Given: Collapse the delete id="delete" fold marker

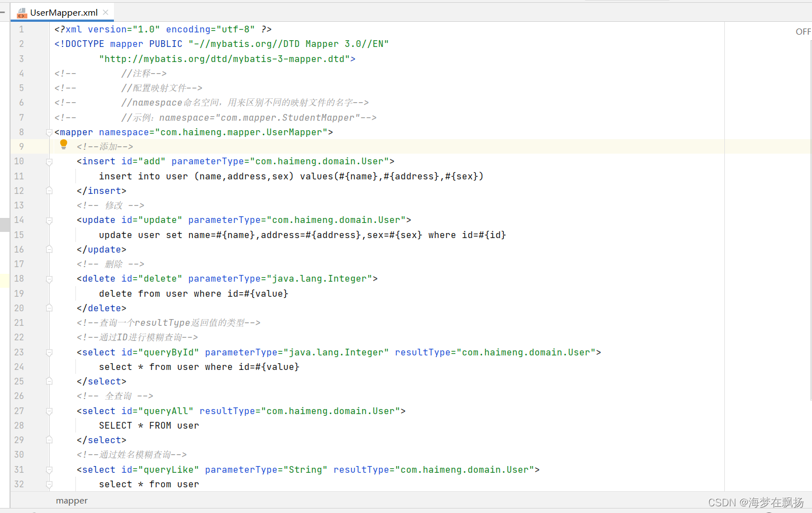Looking at the screenshot, I should (x=49, y=279).
